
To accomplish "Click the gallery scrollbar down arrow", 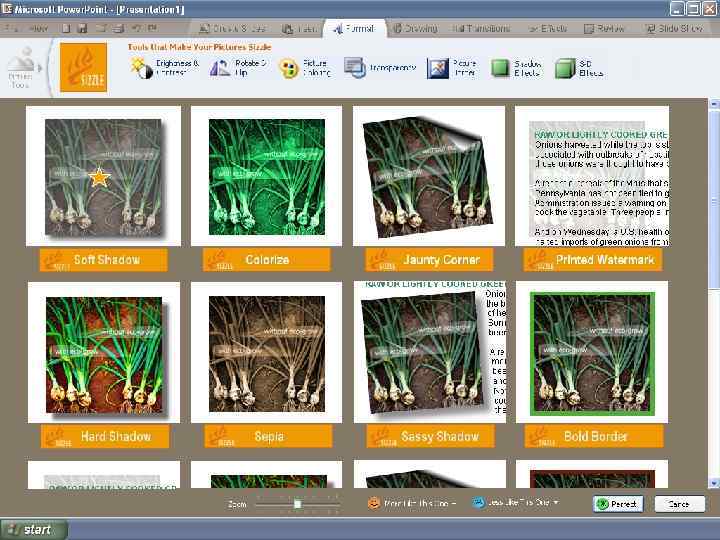I will [x=714, y=483].
